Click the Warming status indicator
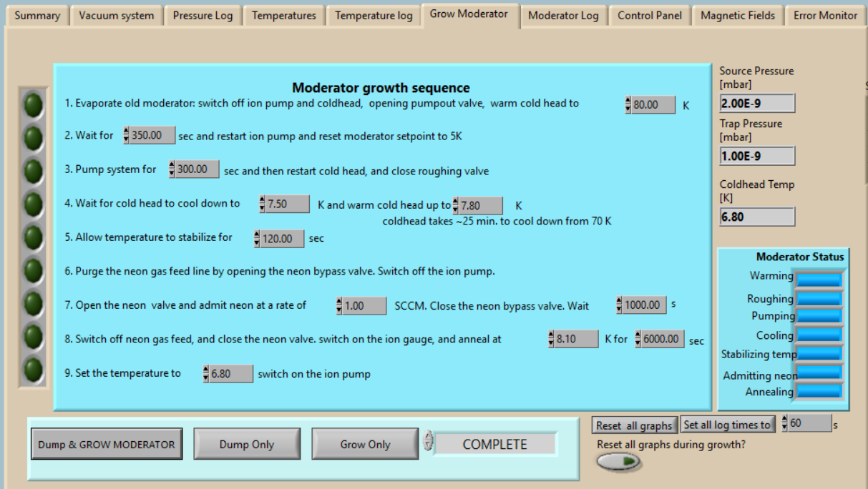Screen dimensions: 868x489 coord(819,280)
